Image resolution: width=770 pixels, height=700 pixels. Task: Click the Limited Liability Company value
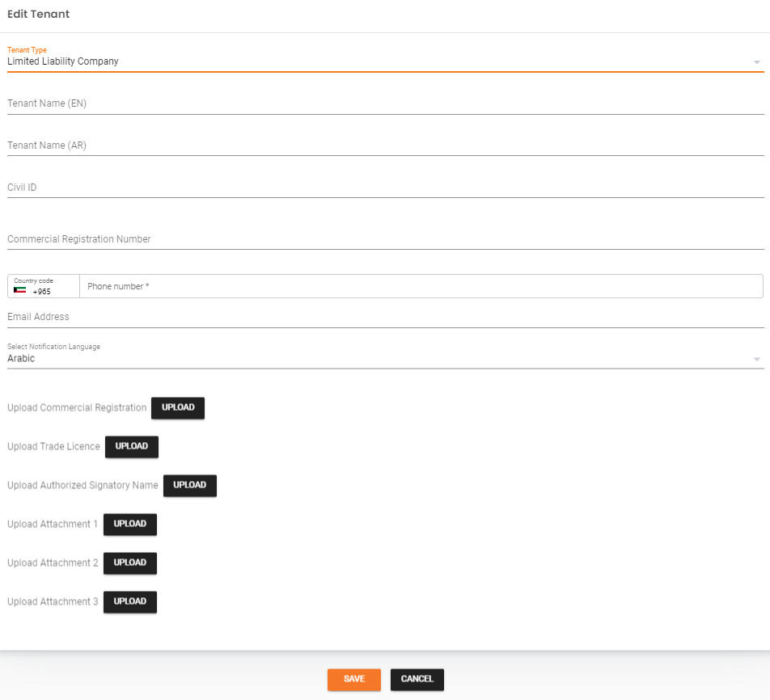[62, 61]
